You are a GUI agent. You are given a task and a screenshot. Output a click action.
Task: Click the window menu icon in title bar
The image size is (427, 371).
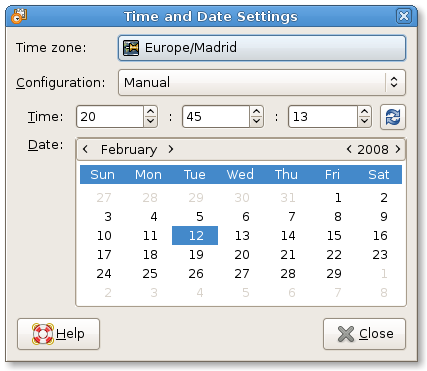(19, 16)
